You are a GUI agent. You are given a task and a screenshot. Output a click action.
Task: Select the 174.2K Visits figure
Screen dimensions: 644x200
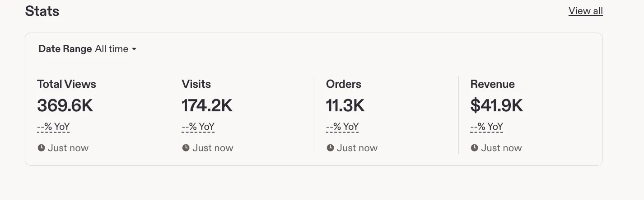(207, 105)
